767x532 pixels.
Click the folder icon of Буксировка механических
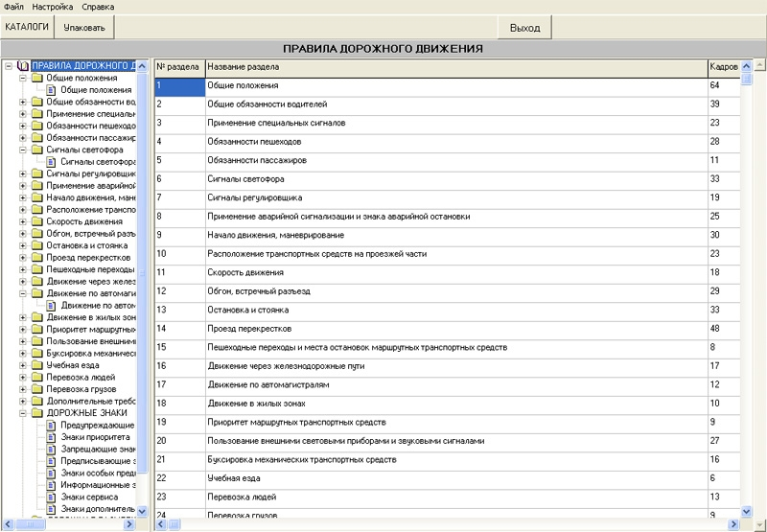(x=37, y=354)
